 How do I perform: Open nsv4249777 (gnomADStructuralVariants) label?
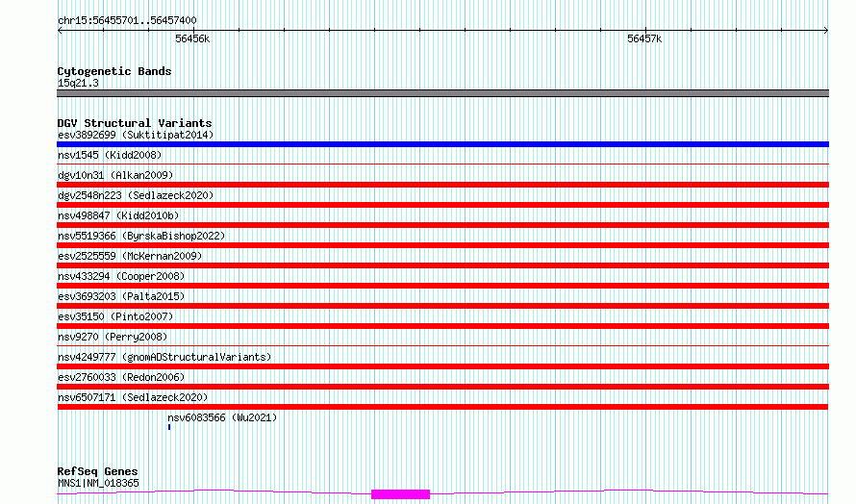[x=164, y=357]
